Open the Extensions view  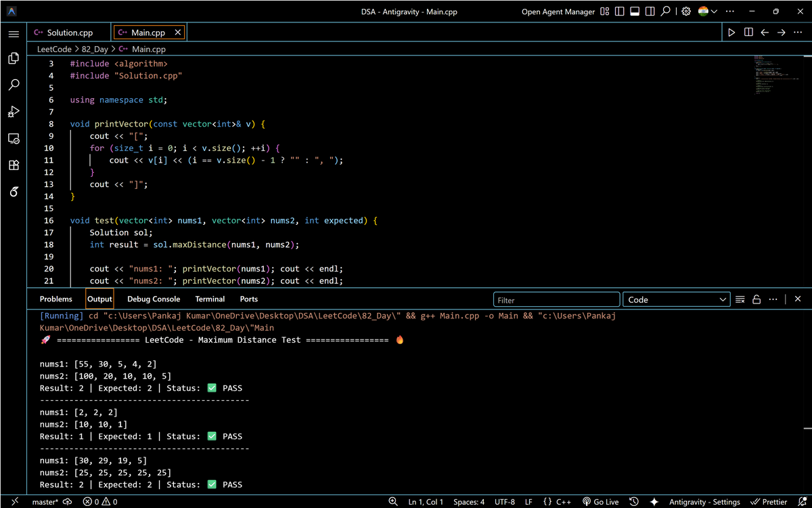tap(14, 165)
